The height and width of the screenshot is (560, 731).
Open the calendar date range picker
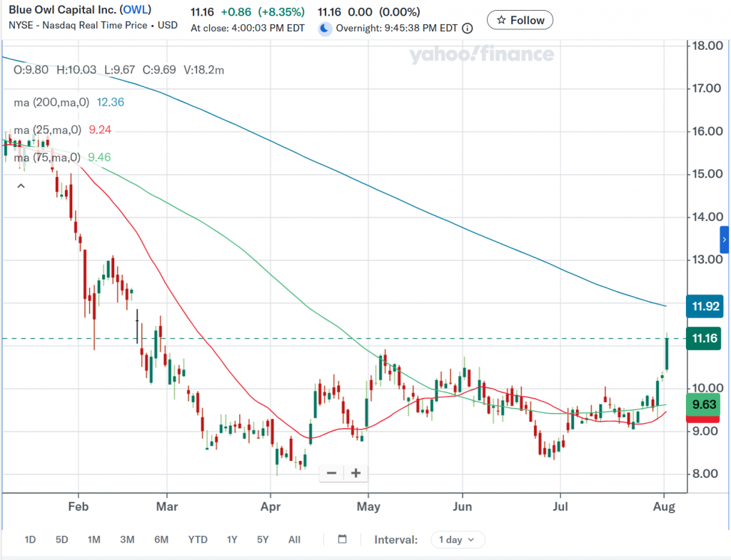point(342,539)
